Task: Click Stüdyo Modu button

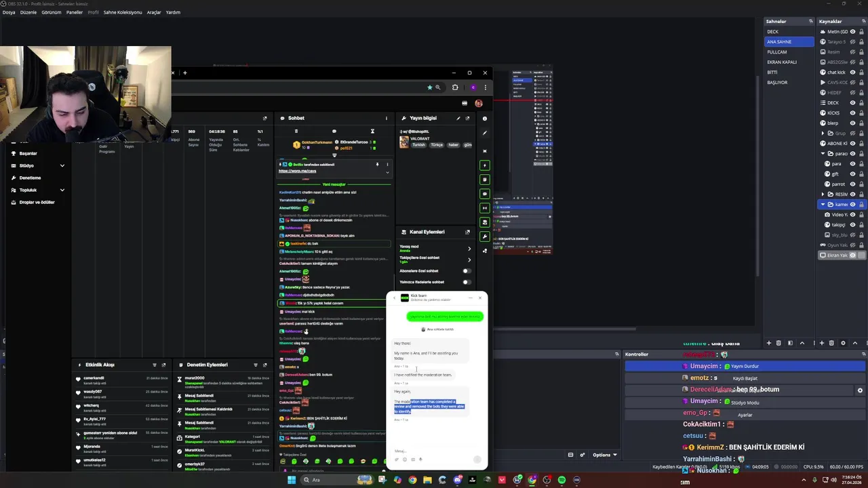Action: coord(745,403)
